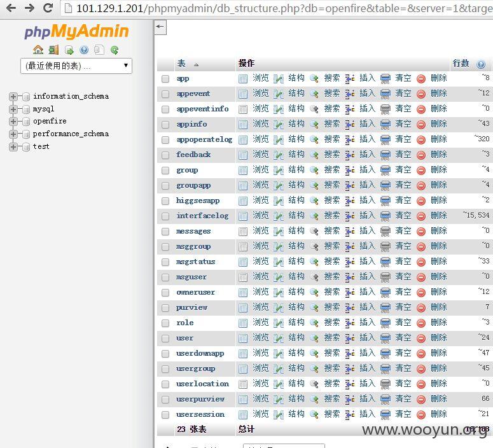The height and width of the screenshot is (448, 493).
Task: Check the user table checkbox
Action: point(165,339)
